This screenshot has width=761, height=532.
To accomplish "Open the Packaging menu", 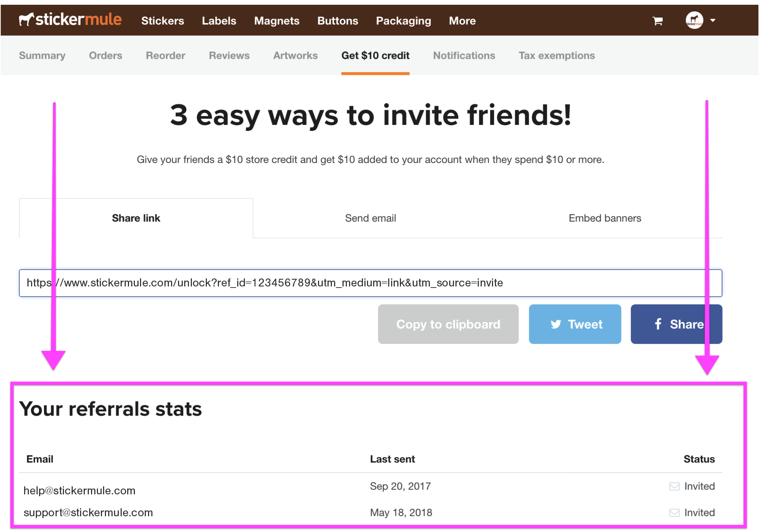I will pyautogui.click(x=404, y=21).
